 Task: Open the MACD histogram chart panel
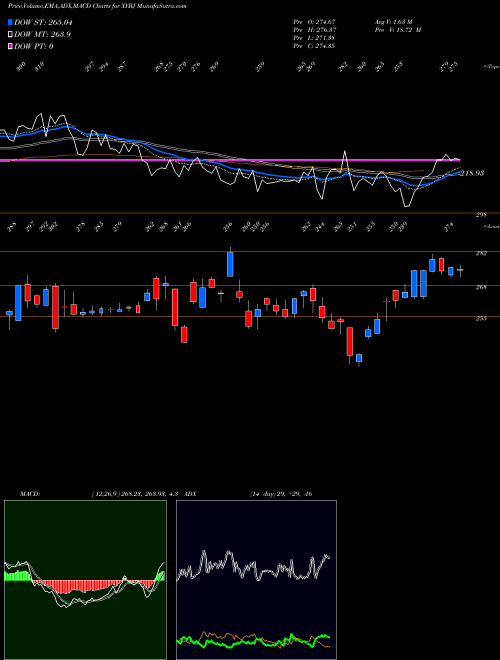tap(85, 579)
